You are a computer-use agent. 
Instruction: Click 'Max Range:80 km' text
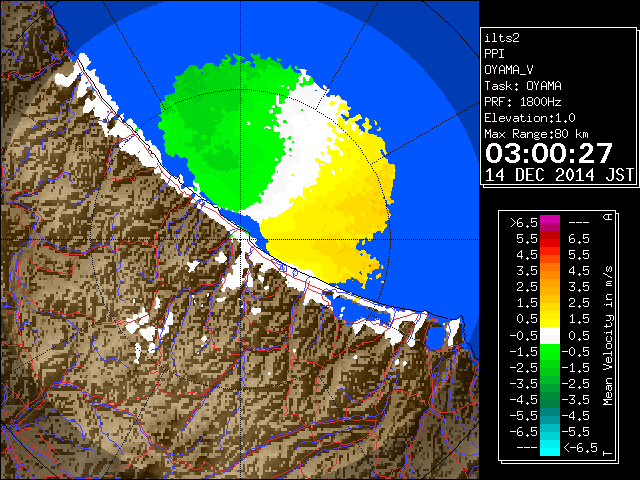pos(536,134)
